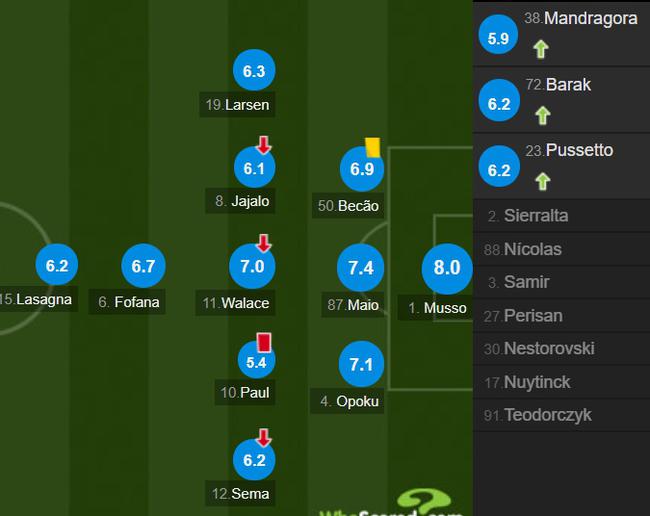Open Musso's 8.0 rating circle
The height and width of the screenshot is (516, 650).
tap(447, 268)
